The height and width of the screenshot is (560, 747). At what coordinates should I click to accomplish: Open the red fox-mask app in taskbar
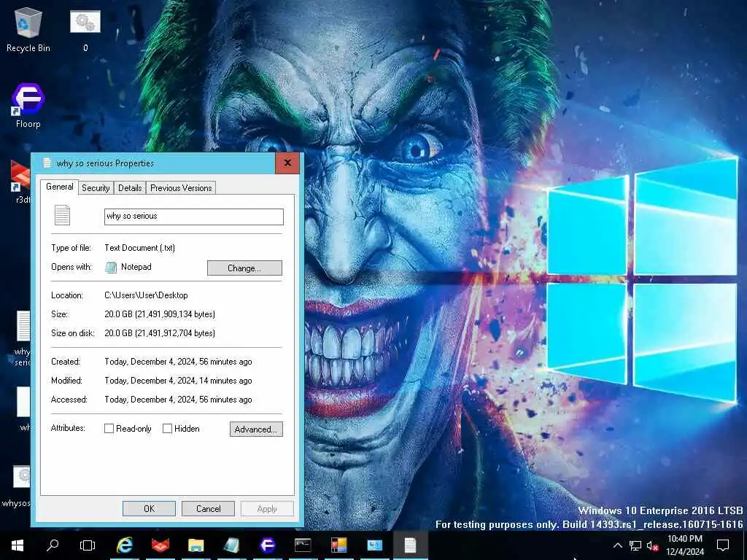pyautogui.click(x=160, y=545)
